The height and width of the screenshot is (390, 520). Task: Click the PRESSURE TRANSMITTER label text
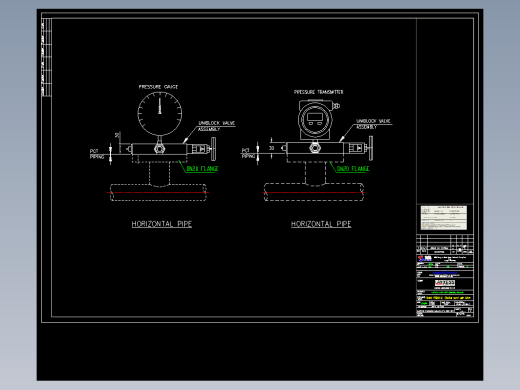pyautogui.click(x=318, y=92)
